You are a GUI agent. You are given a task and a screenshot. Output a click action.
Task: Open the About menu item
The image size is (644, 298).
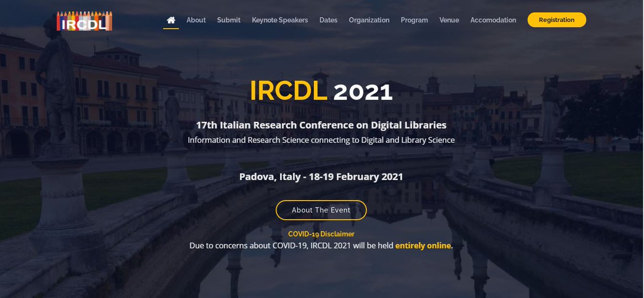click(x=196, y=20)
